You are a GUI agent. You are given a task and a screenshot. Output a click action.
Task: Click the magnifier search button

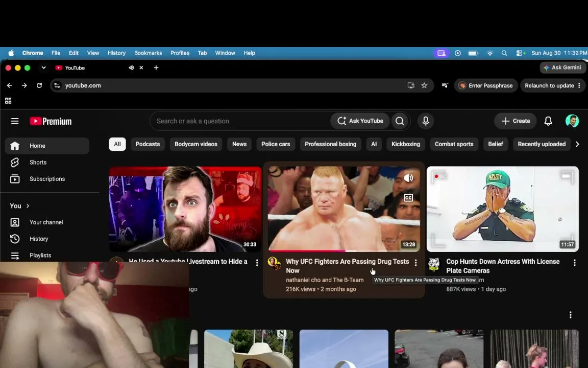pyautogui.click(x=400, y=121)
